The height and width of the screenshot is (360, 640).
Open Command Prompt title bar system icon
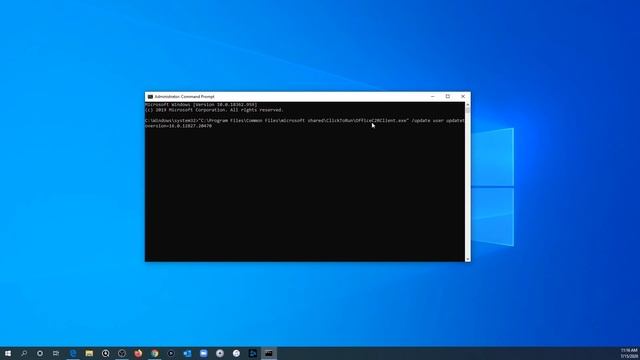tap(150, 97)
